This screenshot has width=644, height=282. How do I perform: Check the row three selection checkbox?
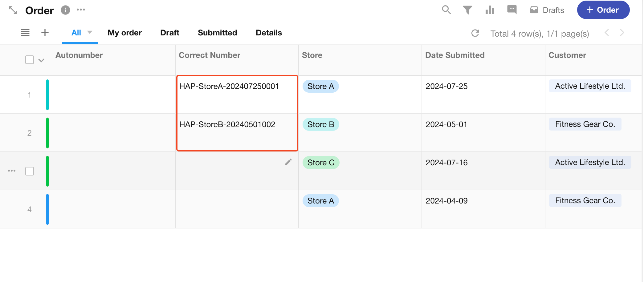(30, 171)
